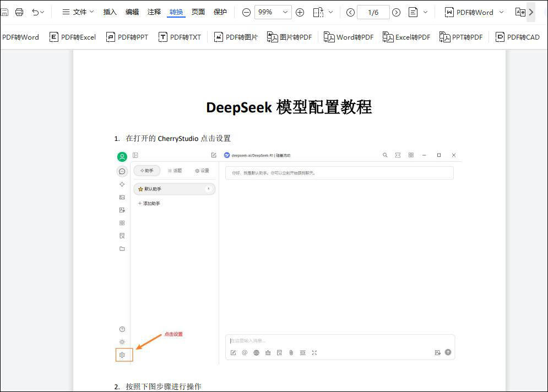Start 图片转PDF conversion

(x=289, y=37)
